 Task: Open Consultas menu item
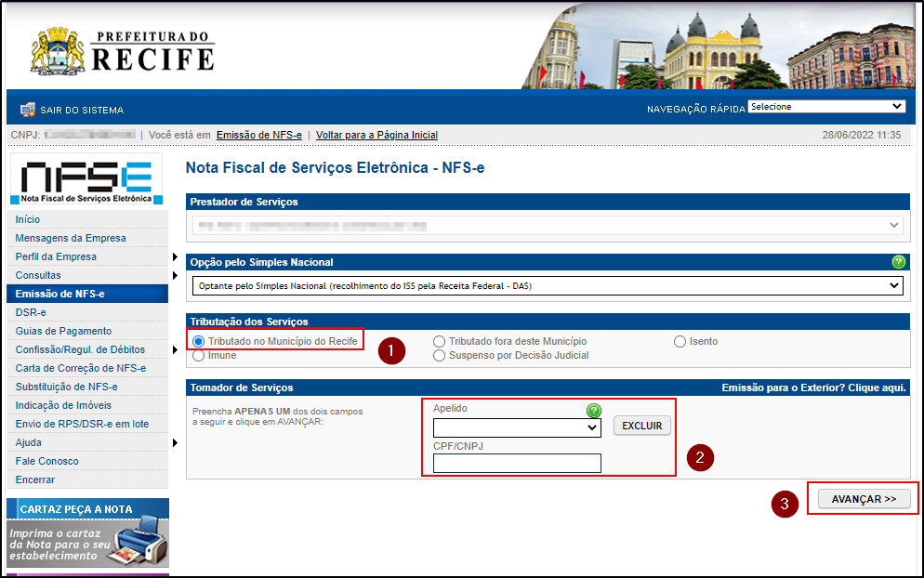point(38,275)
